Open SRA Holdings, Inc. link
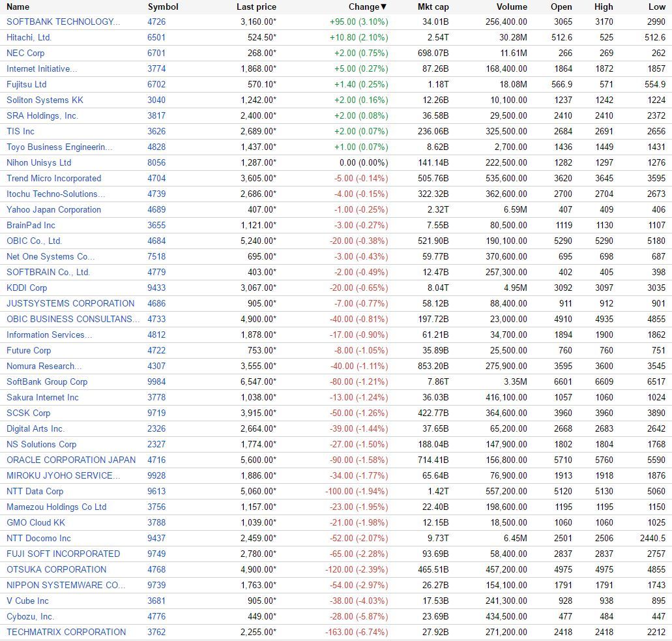Viewport: 672px width, 641px height. click(x=42, y=116)
